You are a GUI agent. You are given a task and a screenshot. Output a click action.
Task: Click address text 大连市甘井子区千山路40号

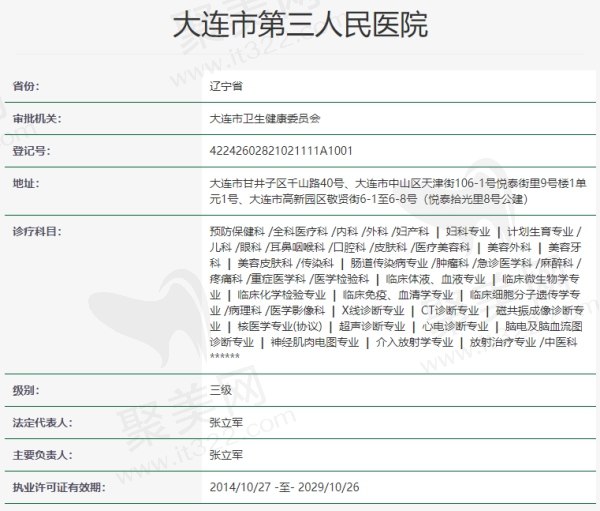[x=276, y=183]
